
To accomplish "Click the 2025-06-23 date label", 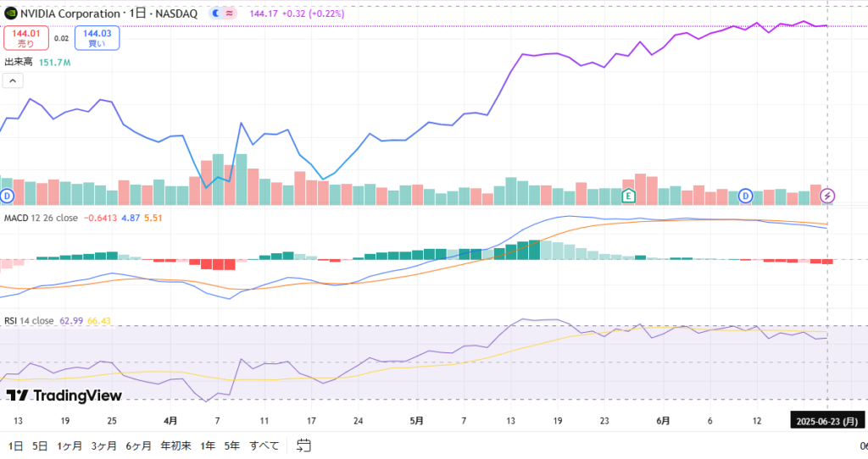I will click(x=827, y=422).
